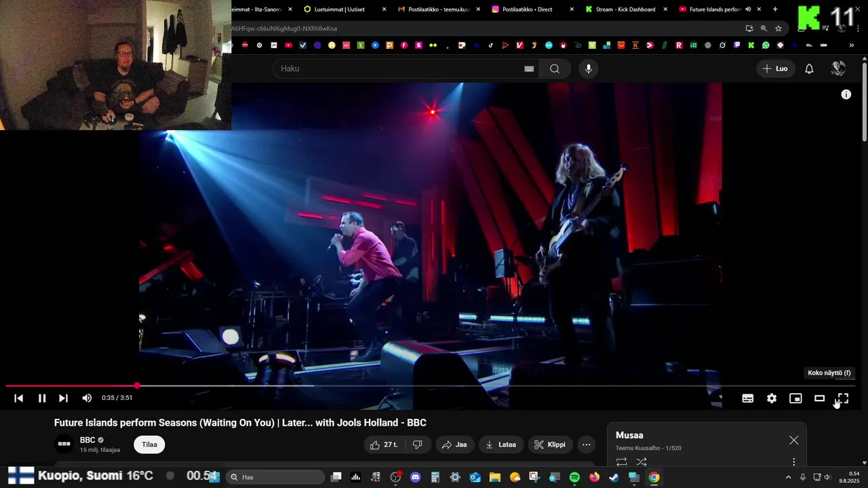
Task: Open Steam from the taskbar
Action: coord(614,477)
